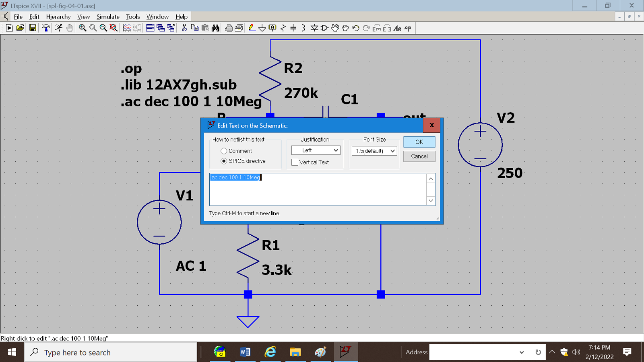
Task: Place a Ground symbol from toolbar
Action: [x=262, y=28]
